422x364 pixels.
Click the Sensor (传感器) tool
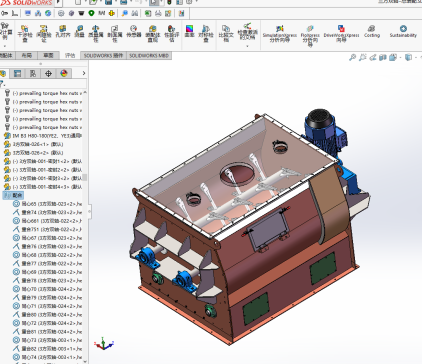(134, 31)
